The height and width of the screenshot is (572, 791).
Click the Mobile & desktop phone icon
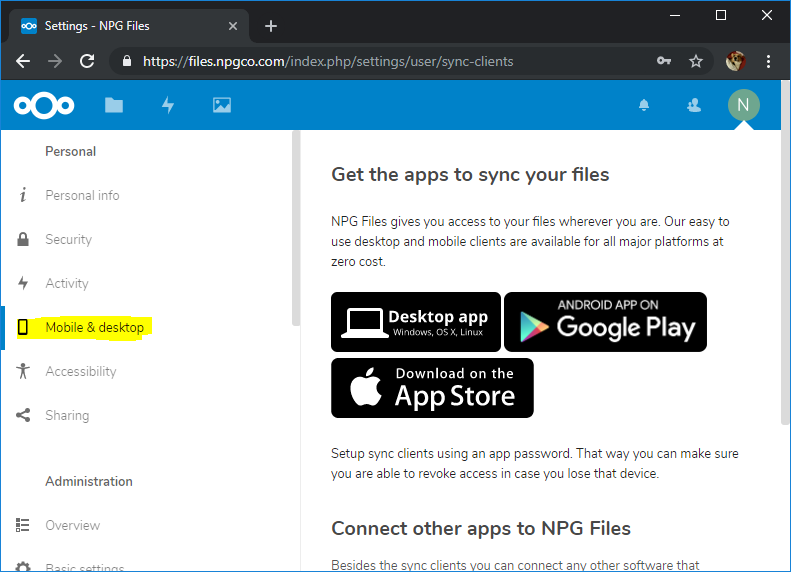(23, 327)
